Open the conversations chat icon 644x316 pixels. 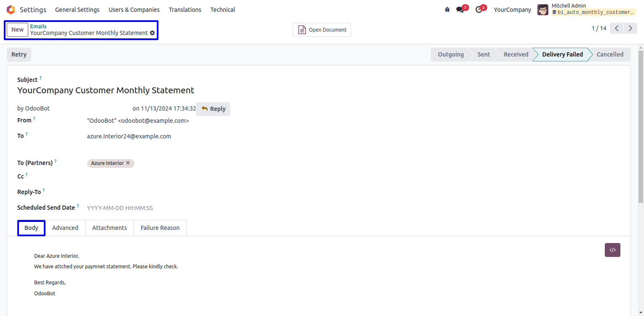tap(460, 10)
